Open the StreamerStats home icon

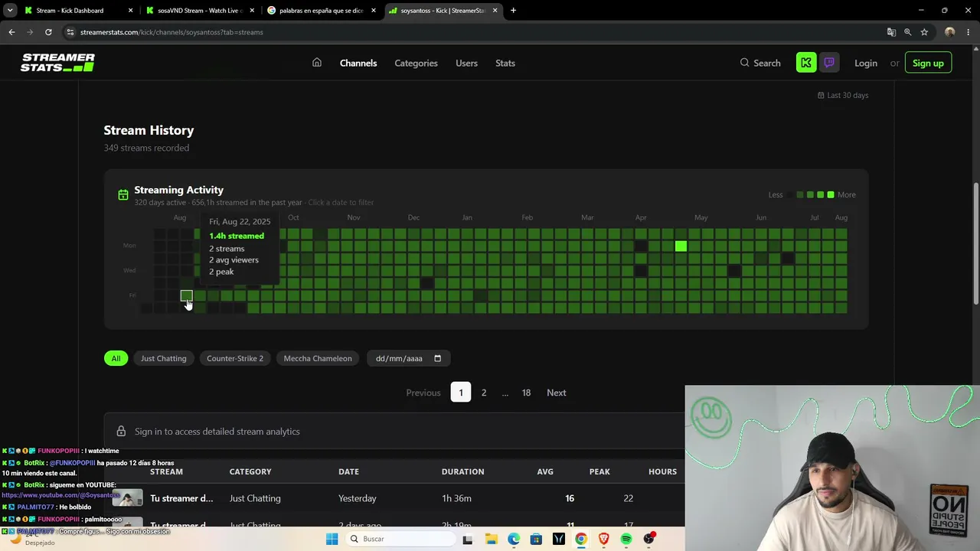[x=317, y=63]
